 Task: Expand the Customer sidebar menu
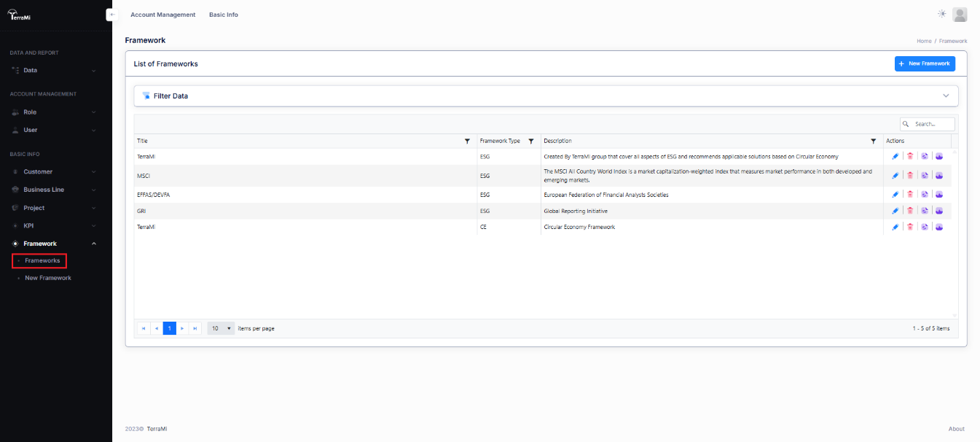point(55,171)
